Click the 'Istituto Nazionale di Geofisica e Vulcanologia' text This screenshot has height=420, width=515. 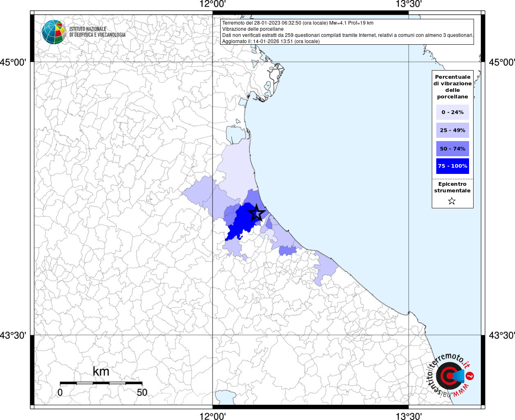[x=97, y=32]
